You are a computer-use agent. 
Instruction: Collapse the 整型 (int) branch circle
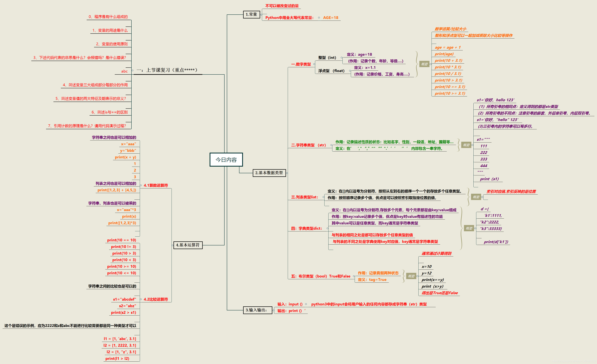pos(342,58)
